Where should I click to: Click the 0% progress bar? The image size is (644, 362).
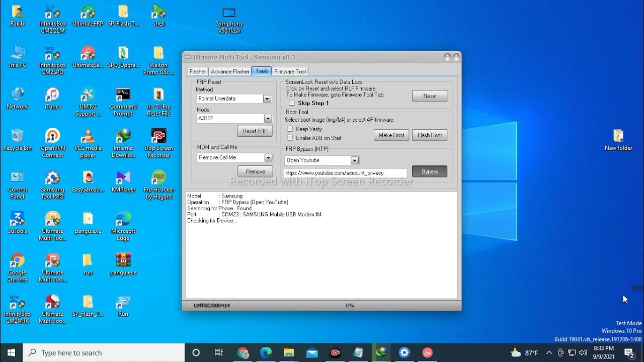[x=350, y=305]
